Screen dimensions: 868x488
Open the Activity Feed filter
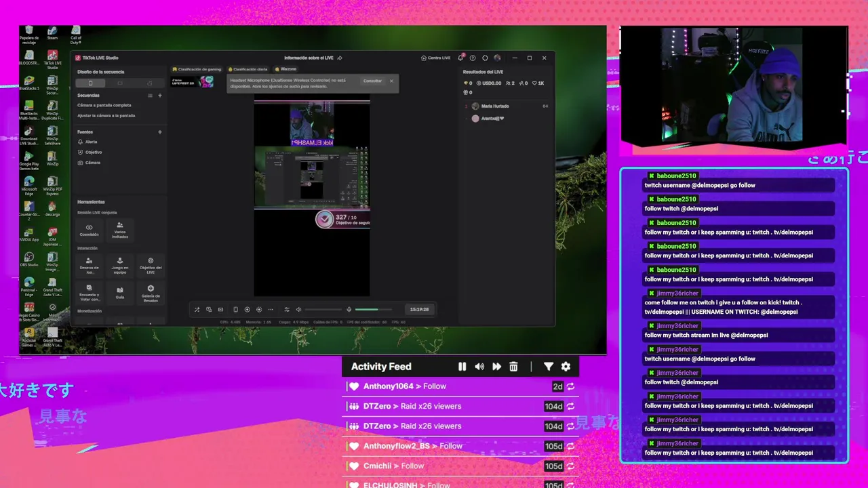tap(549, 367)
